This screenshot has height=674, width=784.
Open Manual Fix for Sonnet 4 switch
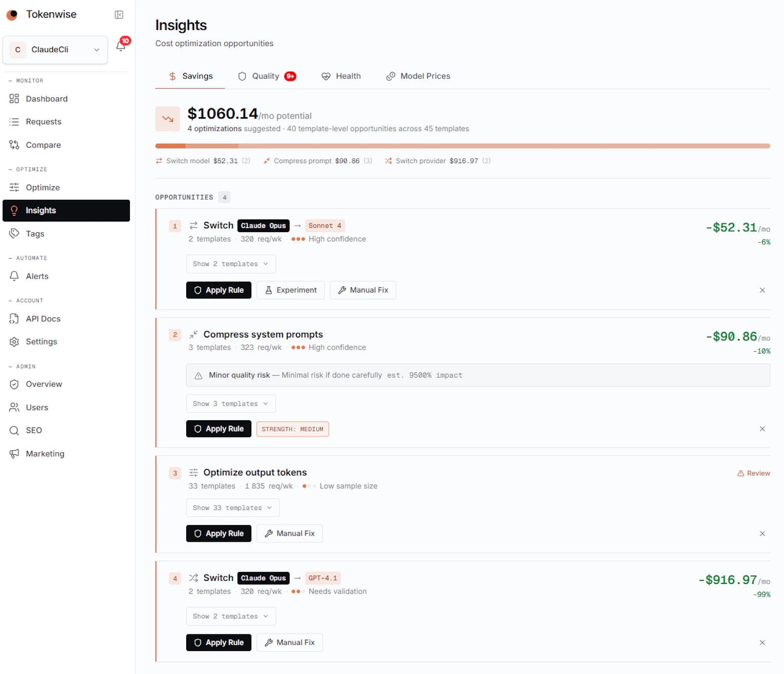pos(363,290)
